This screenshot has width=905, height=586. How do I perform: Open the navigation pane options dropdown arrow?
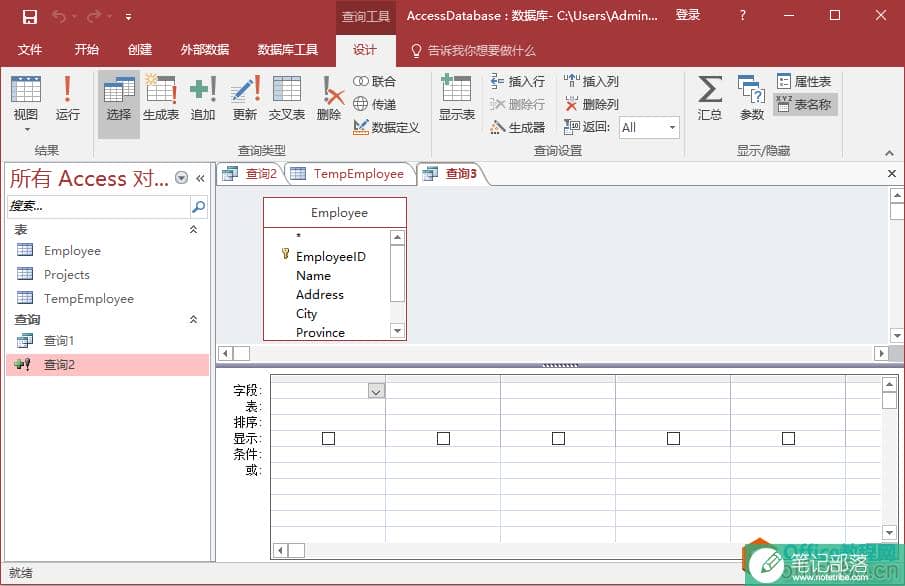181,178
